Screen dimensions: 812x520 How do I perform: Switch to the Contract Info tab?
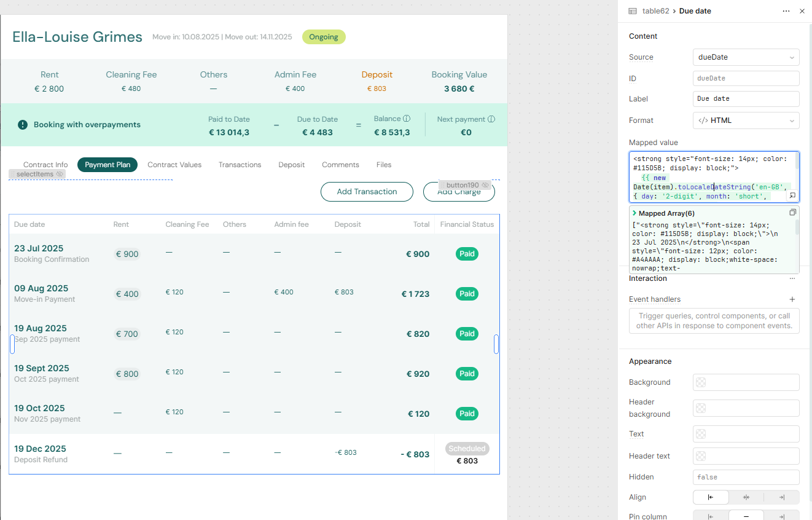[45, 164]
